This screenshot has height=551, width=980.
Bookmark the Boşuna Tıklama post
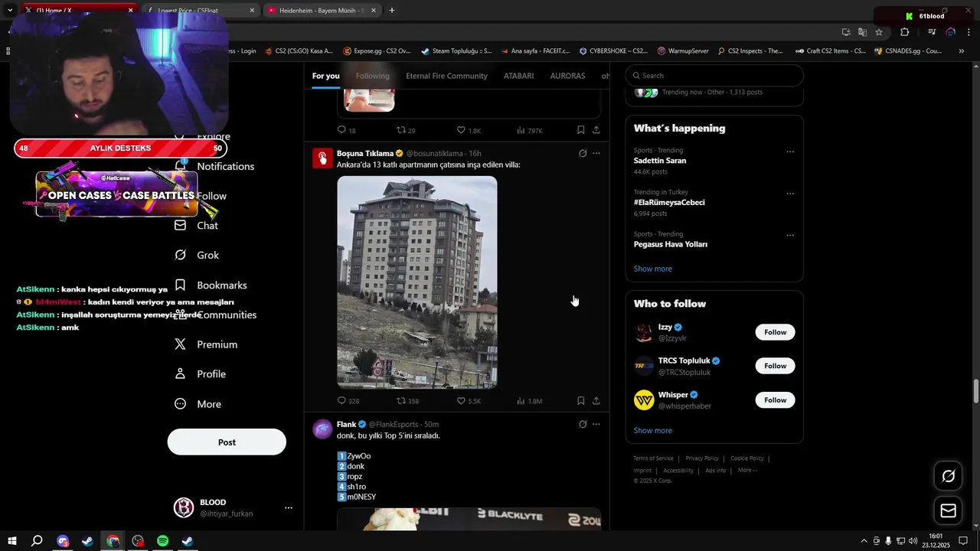point(580,401)
